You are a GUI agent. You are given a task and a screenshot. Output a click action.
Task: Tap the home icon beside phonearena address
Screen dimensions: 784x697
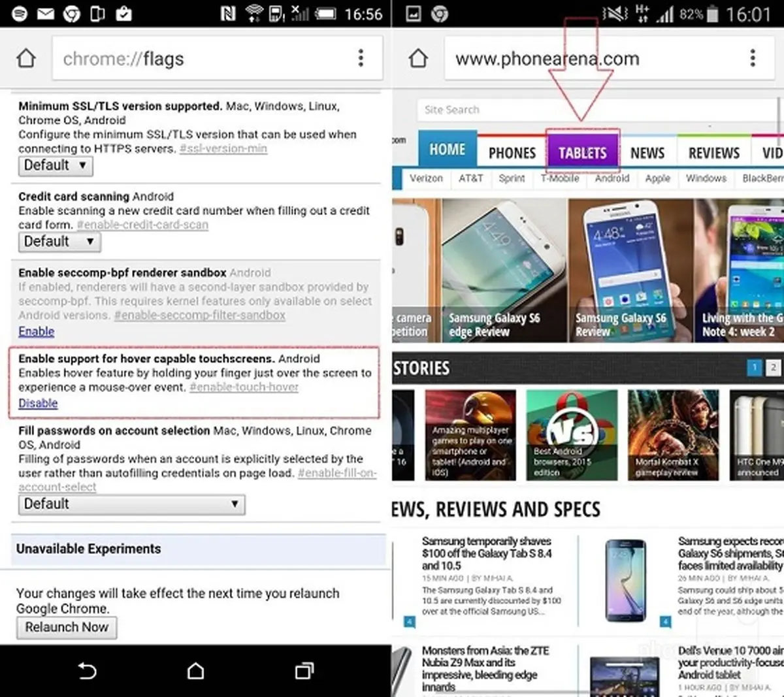click(418, 58)
